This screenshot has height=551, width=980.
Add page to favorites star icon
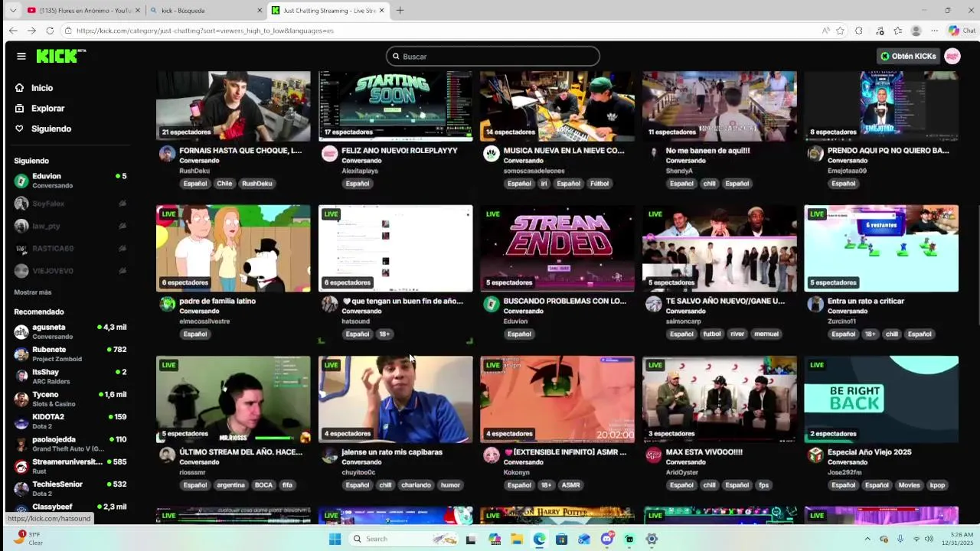pos(840,31)
